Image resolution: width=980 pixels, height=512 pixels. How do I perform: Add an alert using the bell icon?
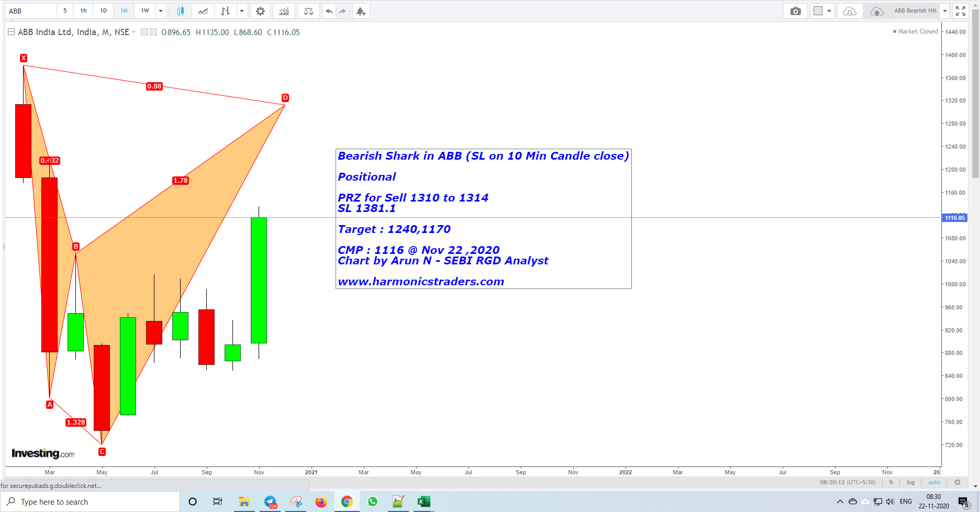click(361, 10)
